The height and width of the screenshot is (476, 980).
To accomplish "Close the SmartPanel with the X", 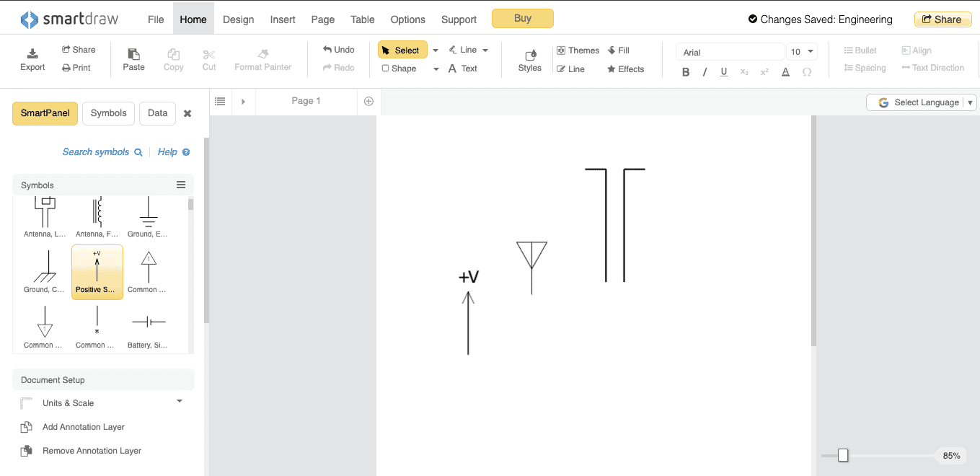I will point(187,113).
